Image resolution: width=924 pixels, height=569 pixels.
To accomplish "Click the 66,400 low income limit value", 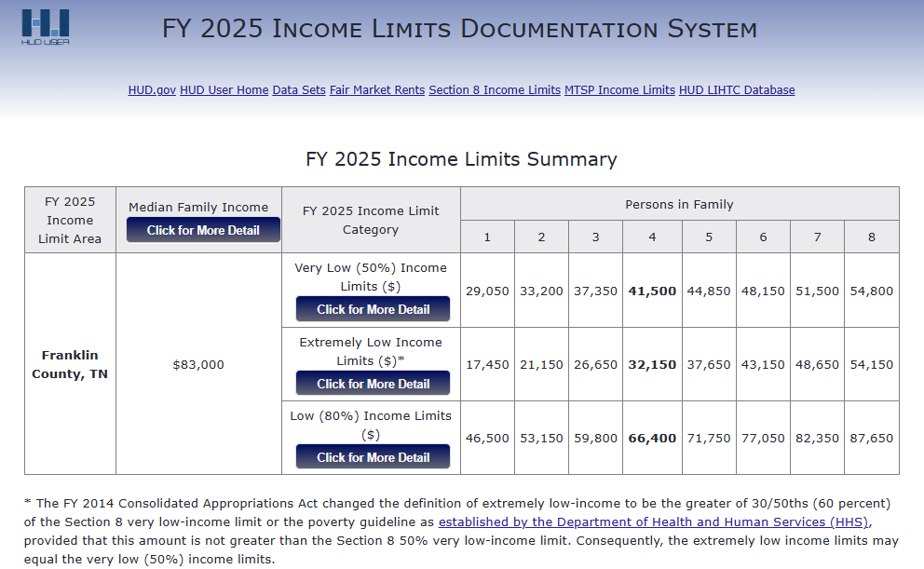I will click(652, 439).
